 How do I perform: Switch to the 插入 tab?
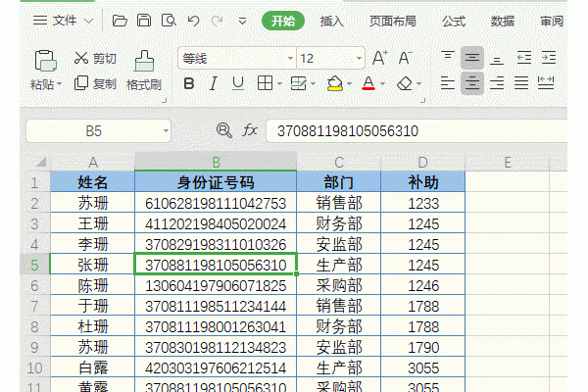point(332,21)
